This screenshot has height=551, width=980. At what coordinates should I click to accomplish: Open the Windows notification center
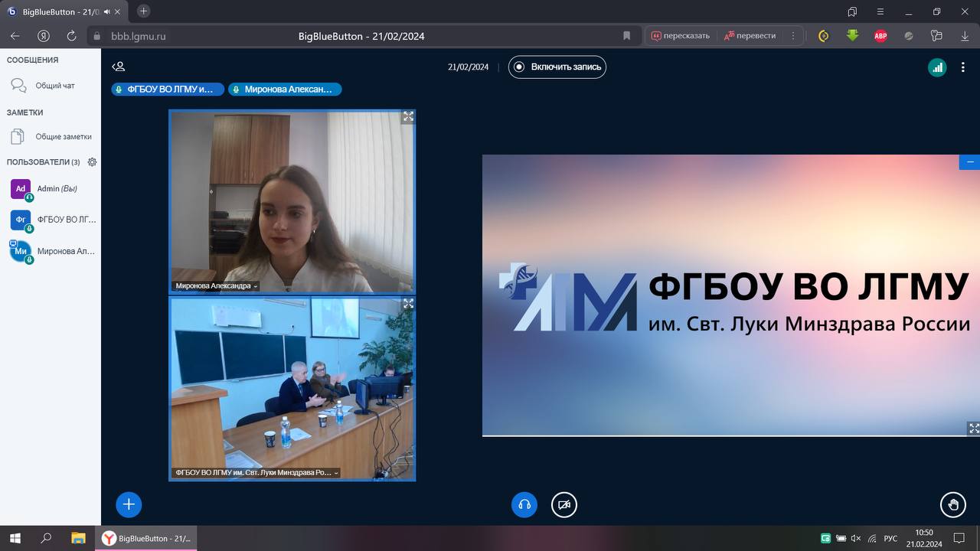click(x=959, y=538)
